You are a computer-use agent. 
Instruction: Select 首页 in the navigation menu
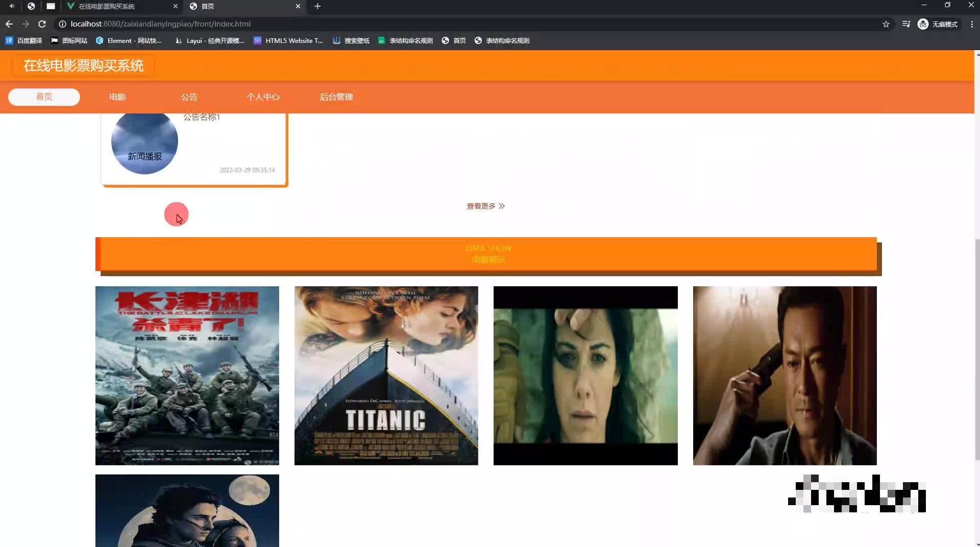pyautogui.click(x=44, y=97)
